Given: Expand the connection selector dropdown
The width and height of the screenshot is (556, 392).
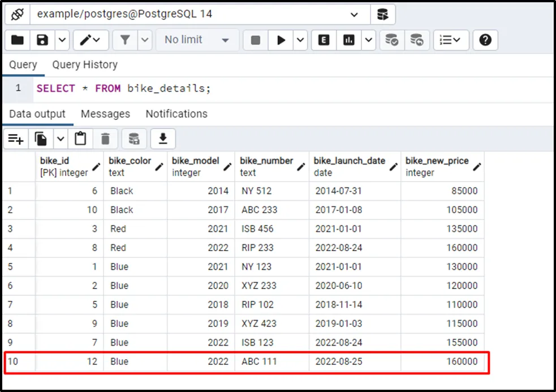Looking at the screenshot, I should pos(355,15).
